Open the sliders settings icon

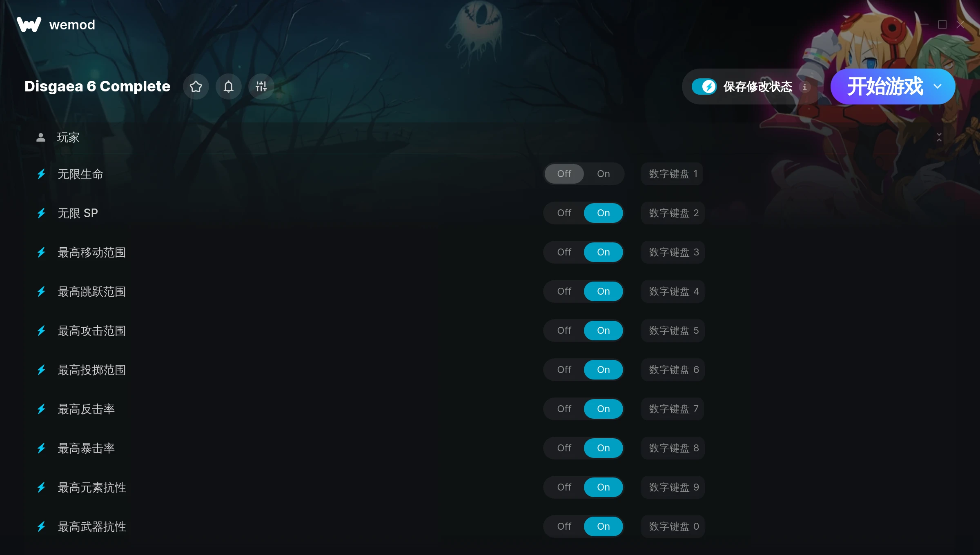pos(261,87)
